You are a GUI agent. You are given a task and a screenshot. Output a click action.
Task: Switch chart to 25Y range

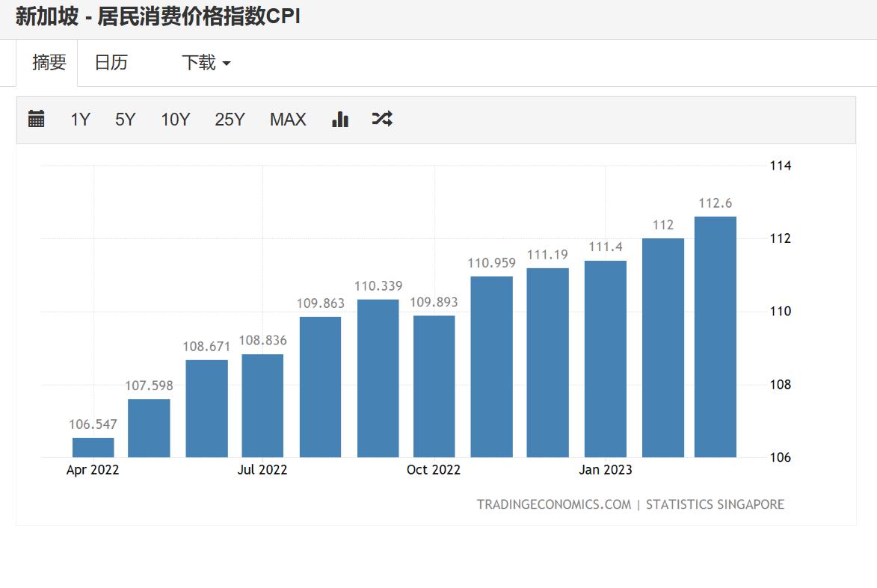click(230, 120)
